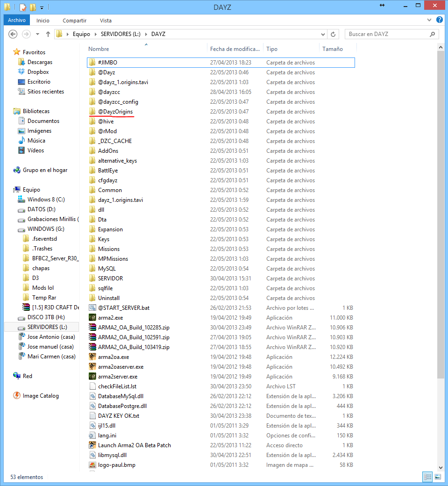Select the libmysql.dll file

click(x=112, y=455)
